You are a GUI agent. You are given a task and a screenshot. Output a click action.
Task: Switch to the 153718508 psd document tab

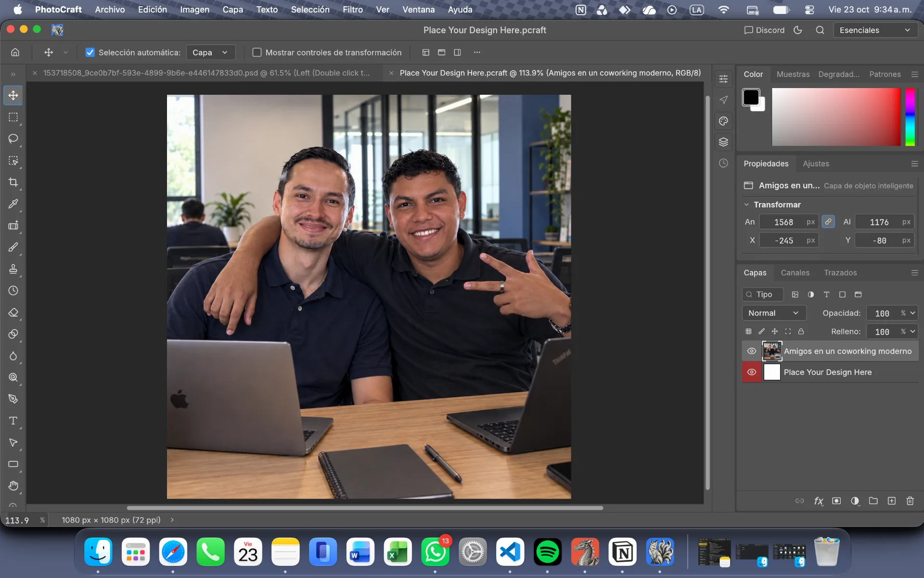coord(206,73)
